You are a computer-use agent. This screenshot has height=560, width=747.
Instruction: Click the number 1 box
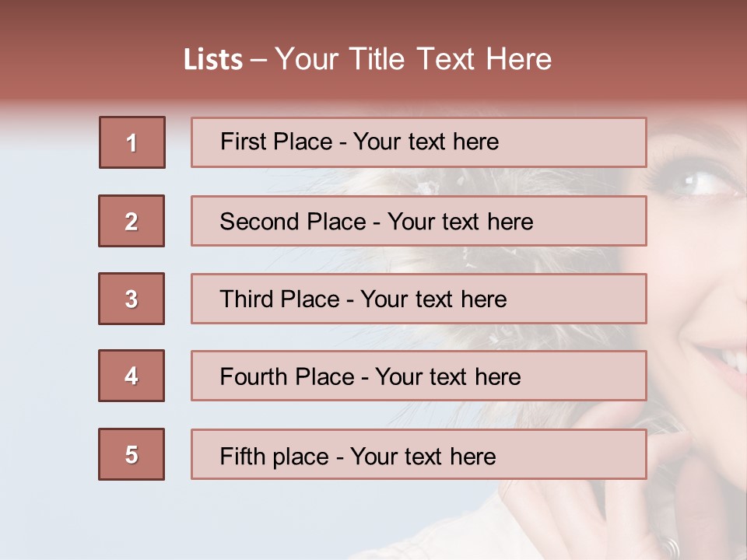[132, 142]
